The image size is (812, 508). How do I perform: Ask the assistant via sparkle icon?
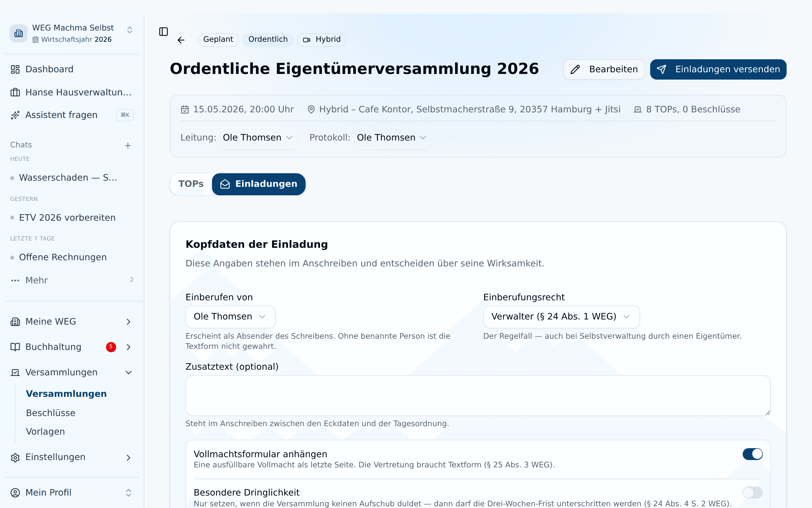(15, 115)
